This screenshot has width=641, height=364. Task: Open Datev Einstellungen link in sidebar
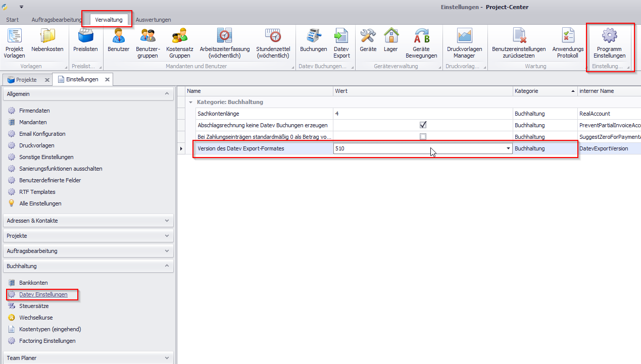click(x=43, y=294)
